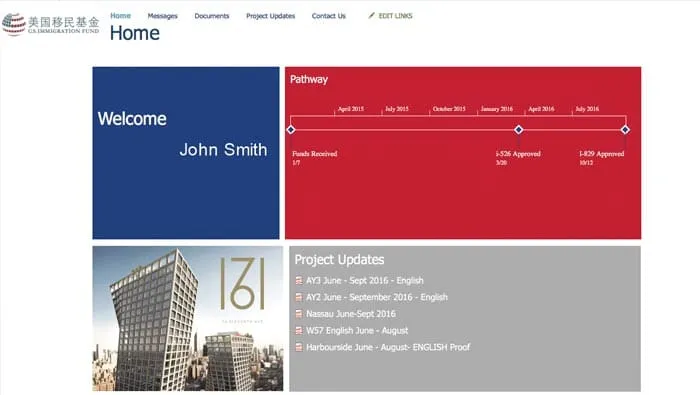The image size is (700, 395).
Task: Click the 161 building project image
Action: [188, 319]
